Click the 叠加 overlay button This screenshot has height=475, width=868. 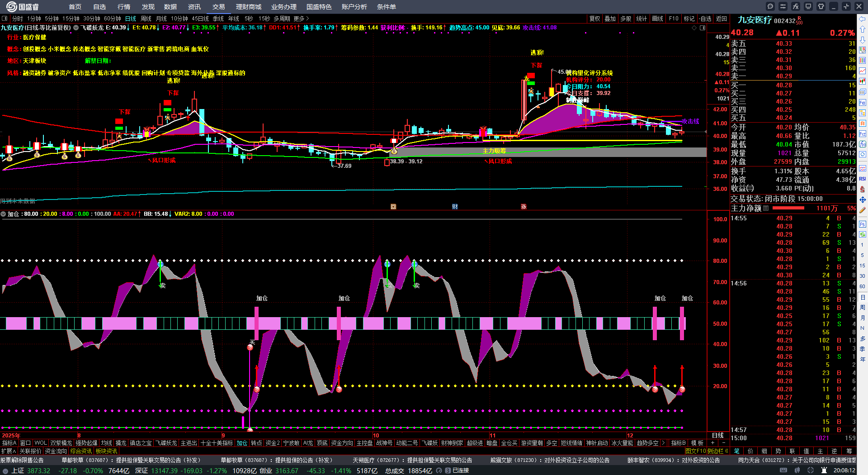coord(610,19)
